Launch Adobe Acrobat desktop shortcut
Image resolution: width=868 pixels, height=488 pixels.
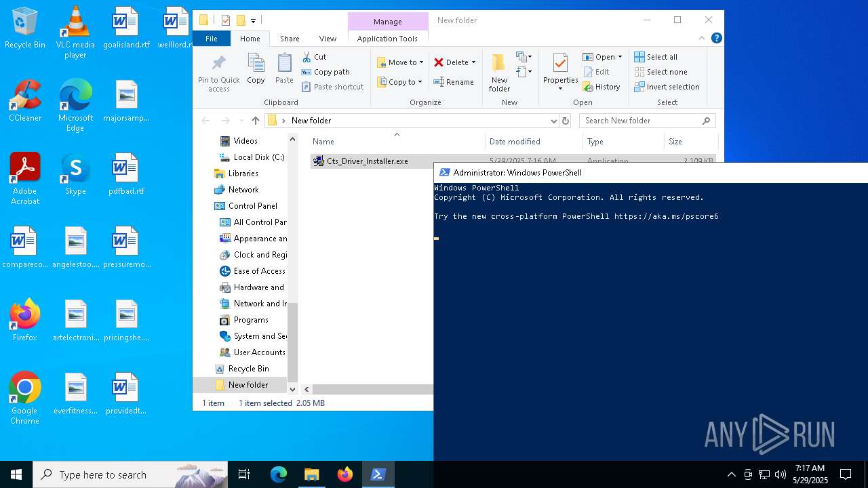pos(25,180)
